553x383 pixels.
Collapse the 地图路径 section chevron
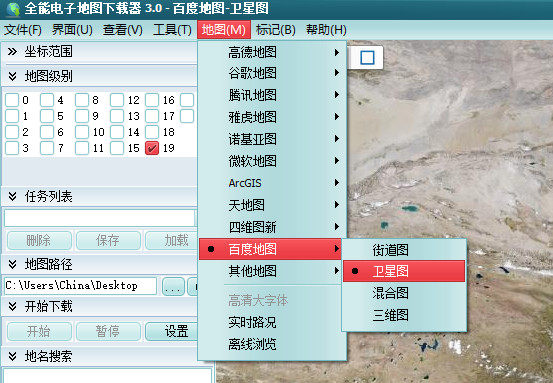point(12,264)
